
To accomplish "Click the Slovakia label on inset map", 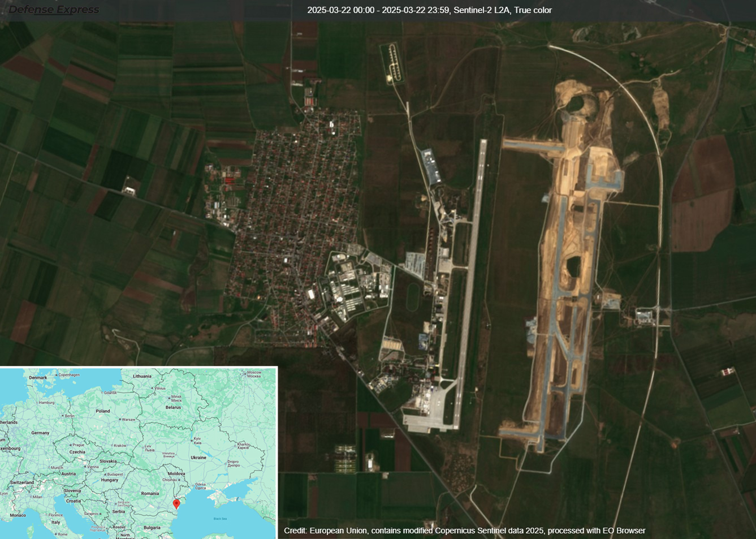I will click(x=108, y=461).
